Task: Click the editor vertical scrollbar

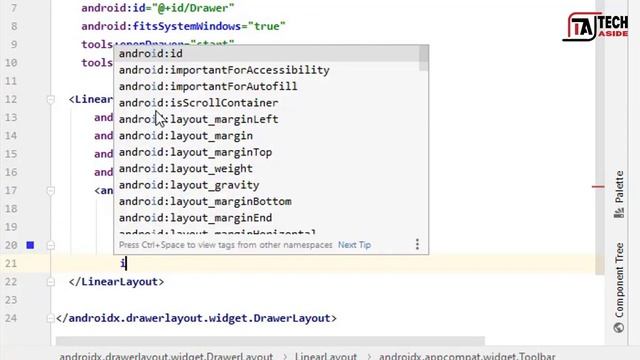Action: [600, 137]
